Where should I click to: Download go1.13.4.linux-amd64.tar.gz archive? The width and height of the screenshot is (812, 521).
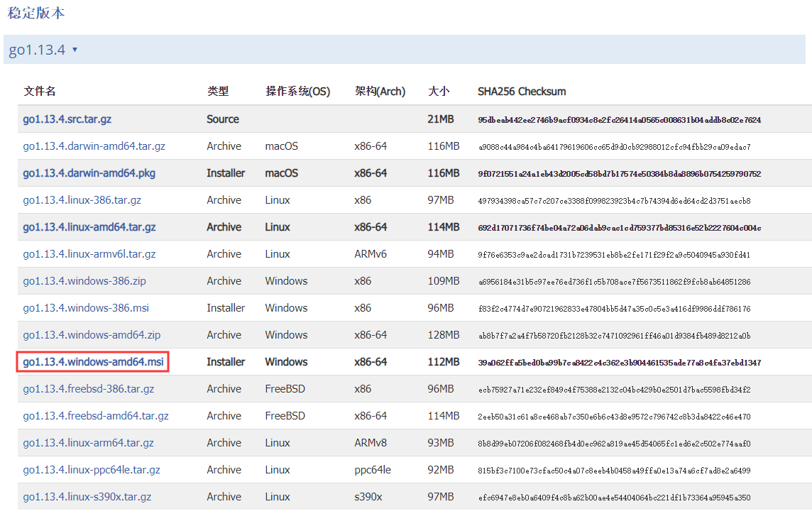89,227
